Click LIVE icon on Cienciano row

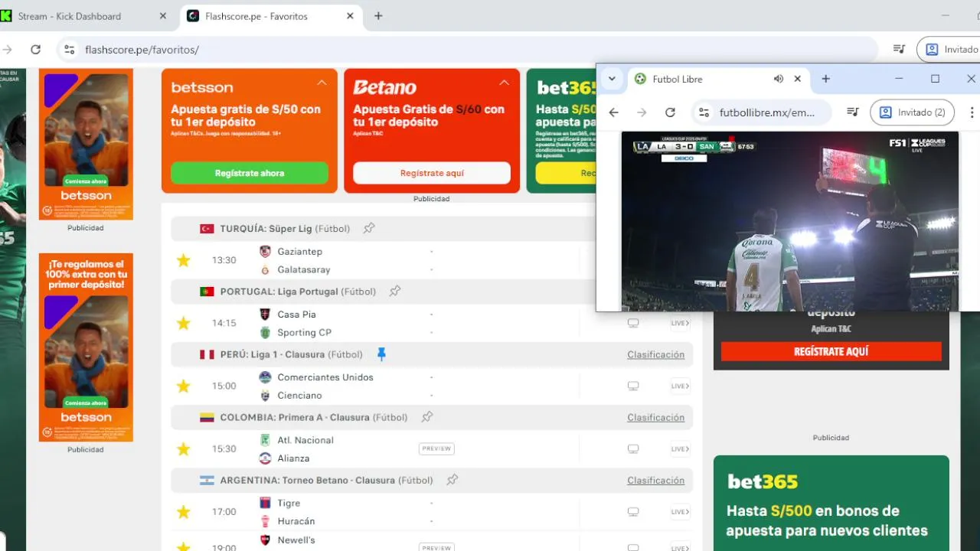(680, 386)
